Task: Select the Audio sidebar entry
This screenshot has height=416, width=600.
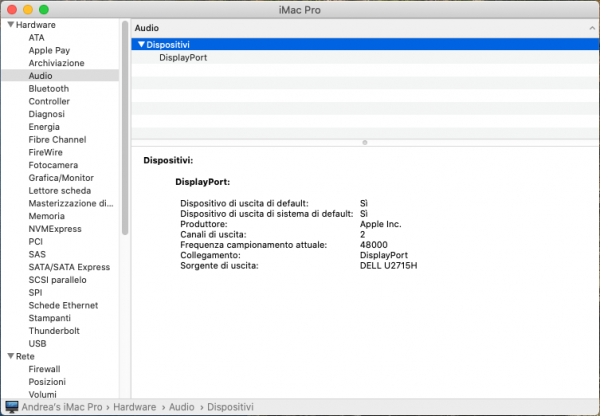Action: coord(60,75)
